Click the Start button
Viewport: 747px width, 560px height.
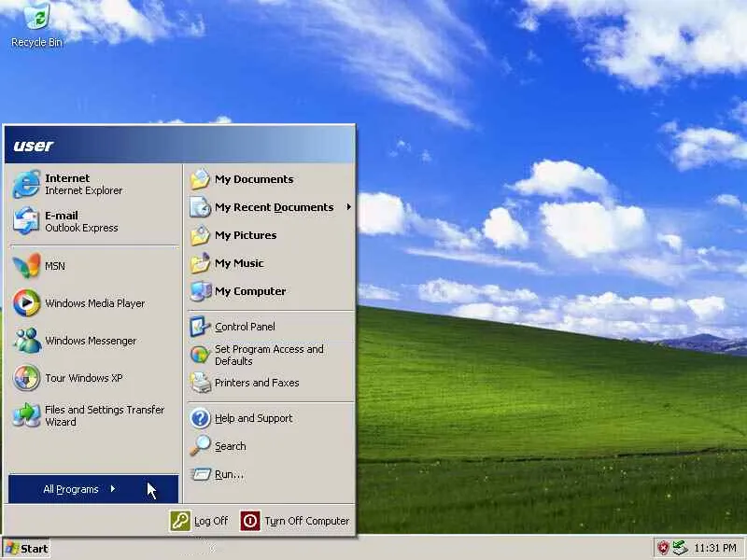[26, 549]
